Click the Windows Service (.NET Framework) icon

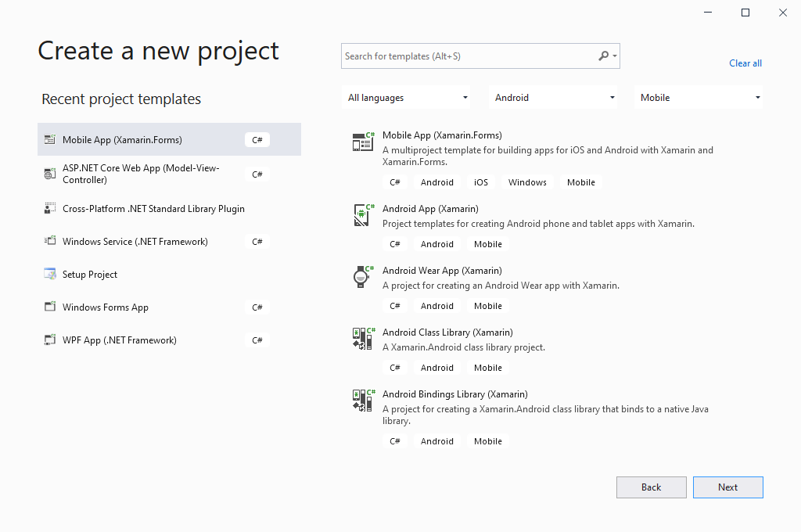[49, 241]
